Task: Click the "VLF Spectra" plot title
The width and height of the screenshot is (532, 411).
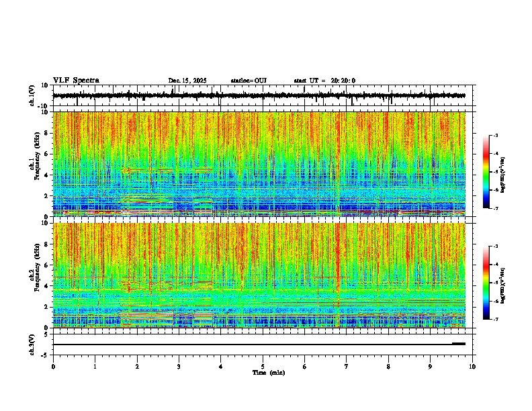Action: 76,81
